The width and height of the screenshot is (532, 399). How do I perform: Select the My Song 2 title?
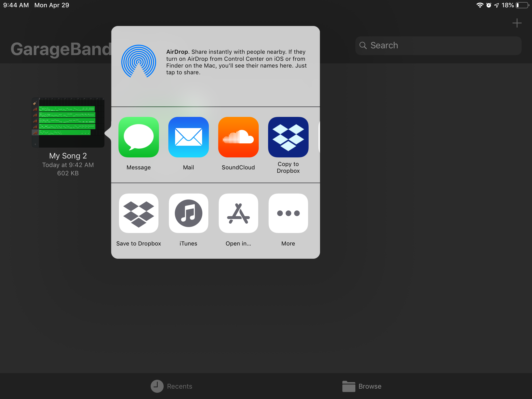tap(68, 156)
